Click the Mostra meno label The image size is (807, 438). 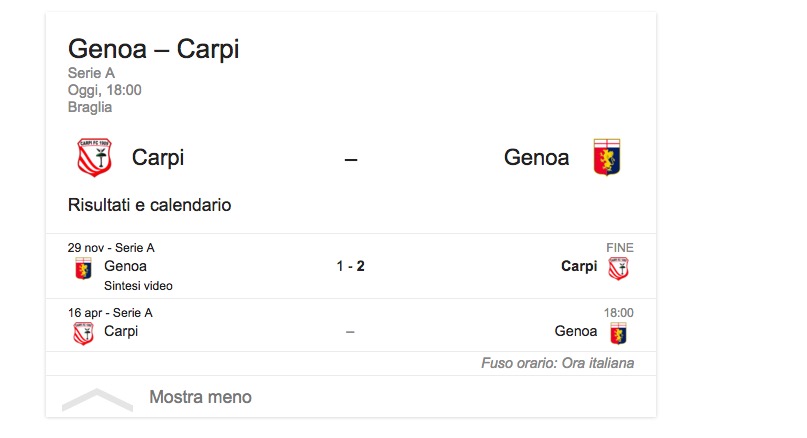tap(200, 397)
